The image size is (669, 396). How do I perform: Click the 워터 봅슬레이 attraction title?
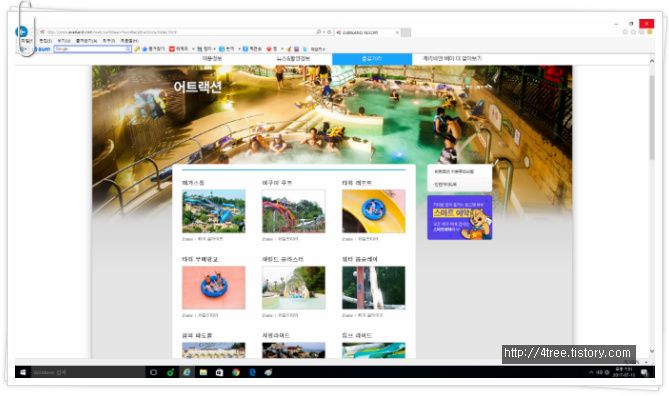[x=360, y=259]
